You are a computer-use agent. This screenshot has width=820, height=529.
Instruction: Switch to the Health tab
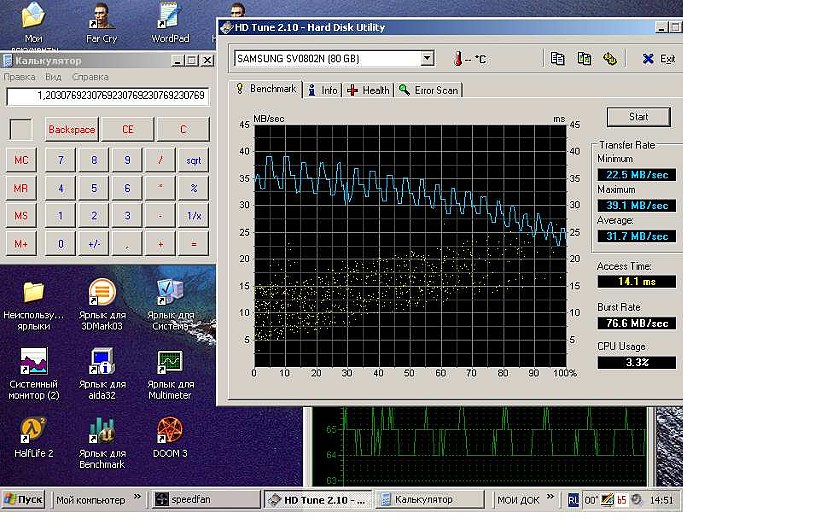tap(367, 90)
